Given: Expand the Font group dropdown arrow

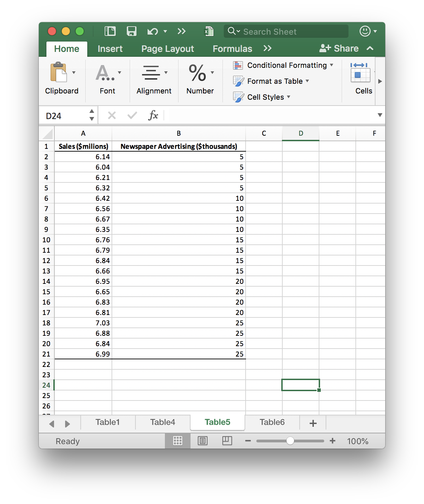Looking at the screenshot, I should (x=120, y=72).
